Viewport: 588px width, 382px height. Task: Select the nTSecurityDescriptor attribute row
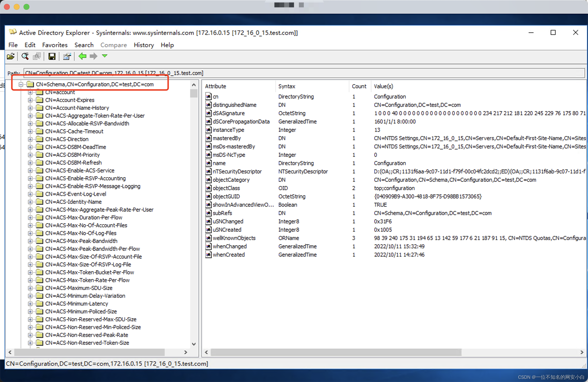pyautogui.click(x=237, y=171)
